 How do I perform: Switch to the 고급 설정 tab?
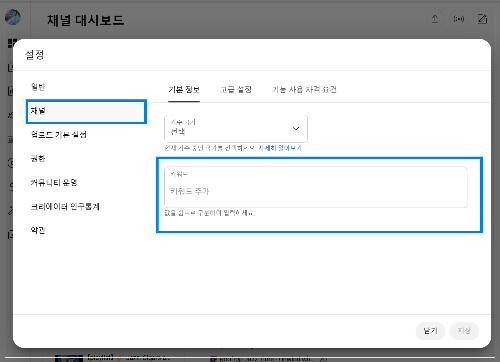click(236, 89)
